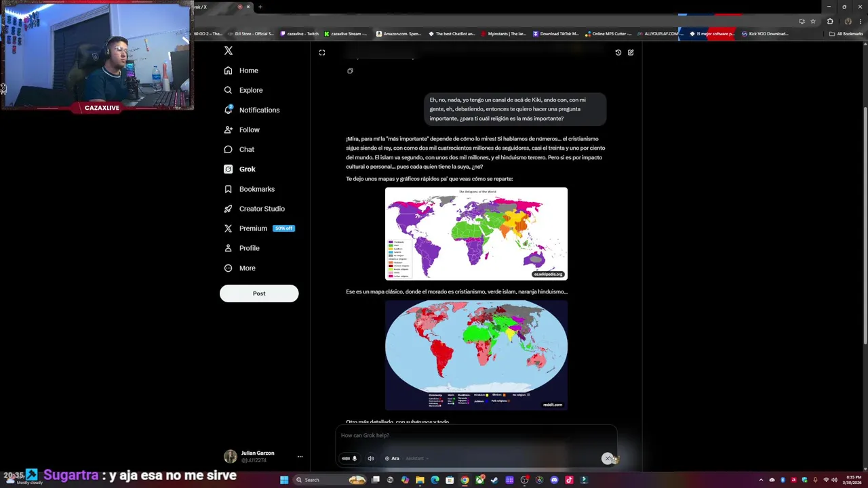Open the DJI Store bookmark

pyautogui.click(x=251, y=34)
